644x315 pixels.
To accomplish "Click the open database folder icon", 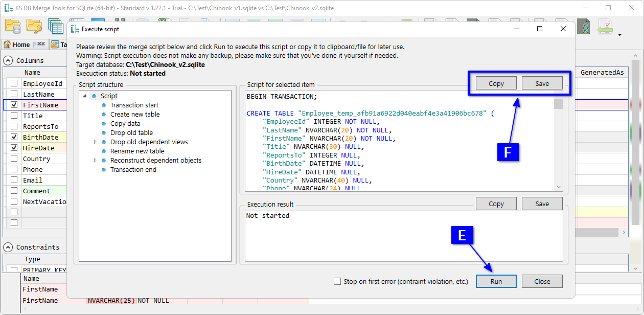I will click(x=13, y=26).
